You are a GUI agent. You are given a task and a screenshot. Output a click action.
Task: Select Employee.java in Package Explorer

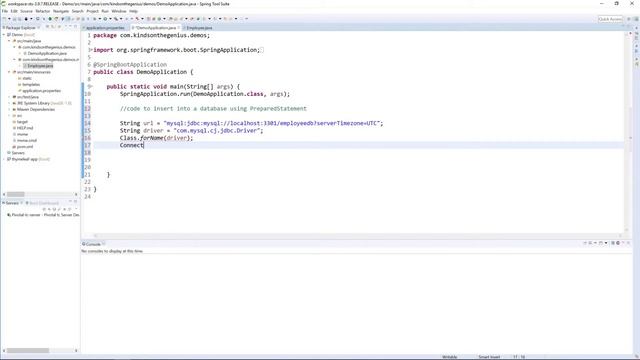point(40,66)
